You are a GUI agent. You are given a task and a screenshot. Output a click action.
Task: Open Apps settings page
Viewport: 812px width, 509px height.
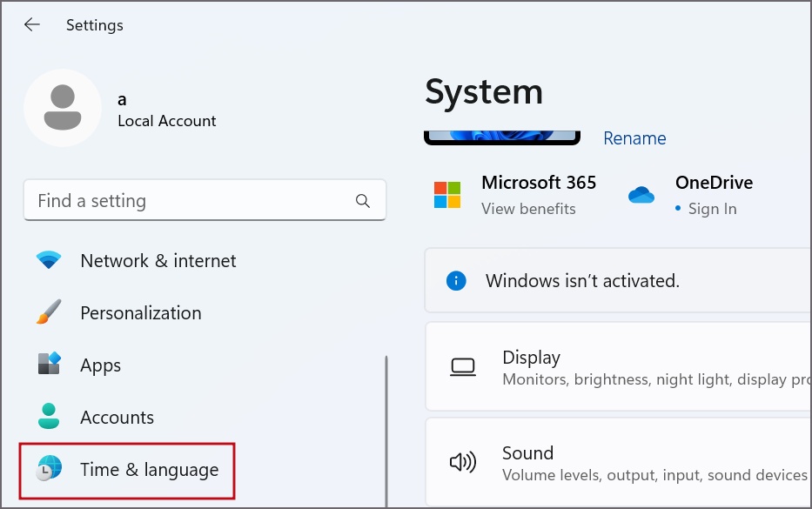(100, 365)
